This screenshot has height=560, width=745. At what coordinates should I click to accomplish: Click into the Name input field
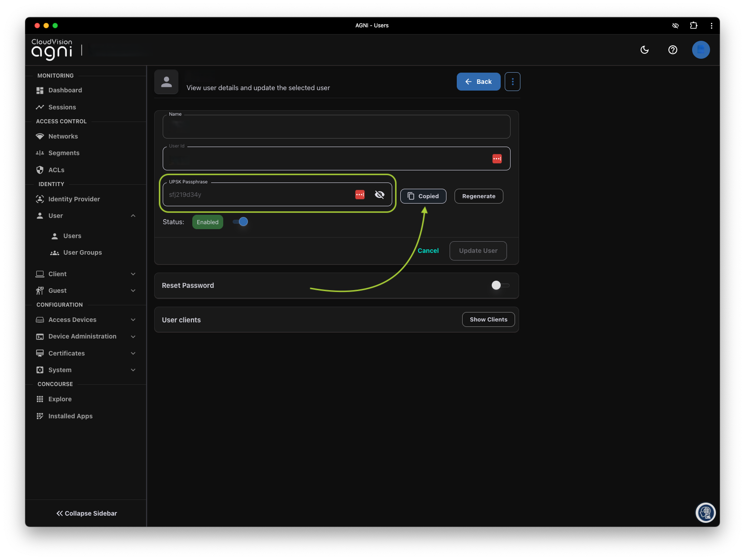click(336, 127)
